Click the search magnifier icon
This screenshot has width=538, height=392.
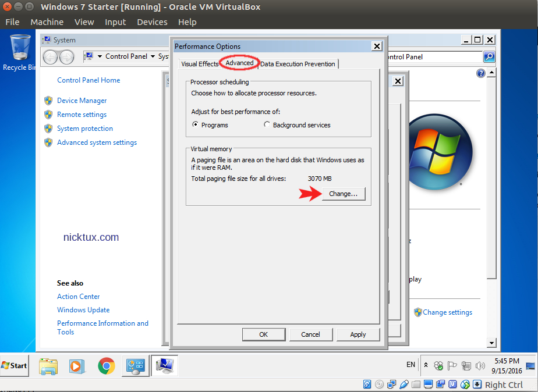pyautogui.click(x=489, y=57)
